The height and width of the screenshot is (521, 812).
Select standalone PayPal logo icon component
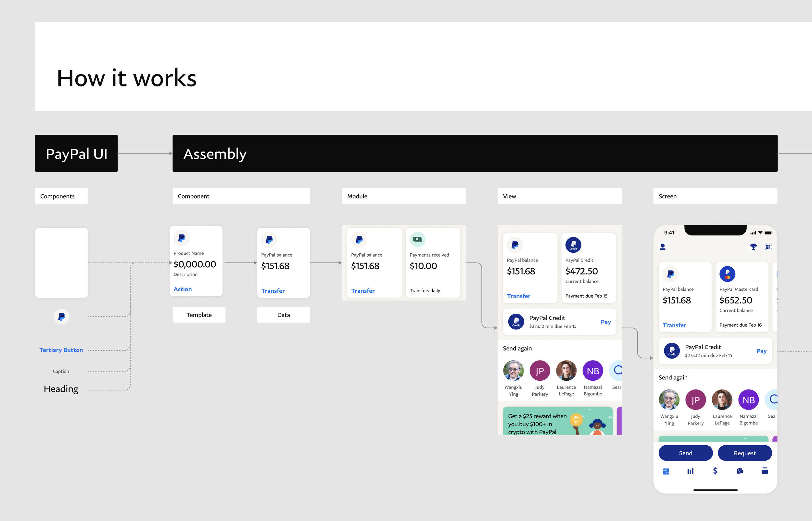coord(62,317)
